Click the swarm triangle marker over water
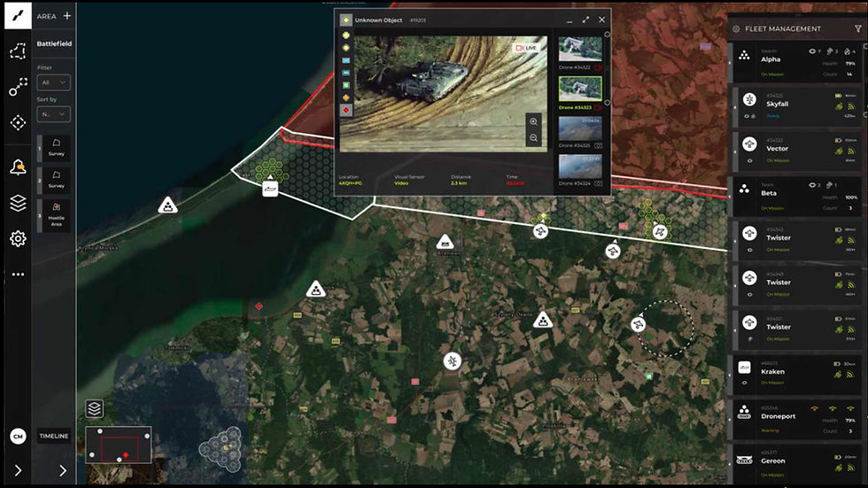The height and width of the screenshot is (488, 868). [167, 205]
